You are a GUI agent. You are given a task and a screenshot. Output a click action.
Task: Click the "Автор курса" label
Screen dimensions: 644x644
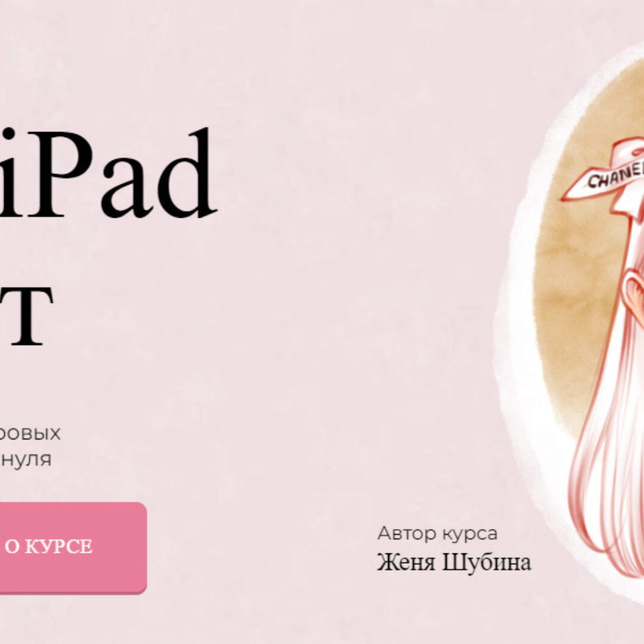pos(437,534)
